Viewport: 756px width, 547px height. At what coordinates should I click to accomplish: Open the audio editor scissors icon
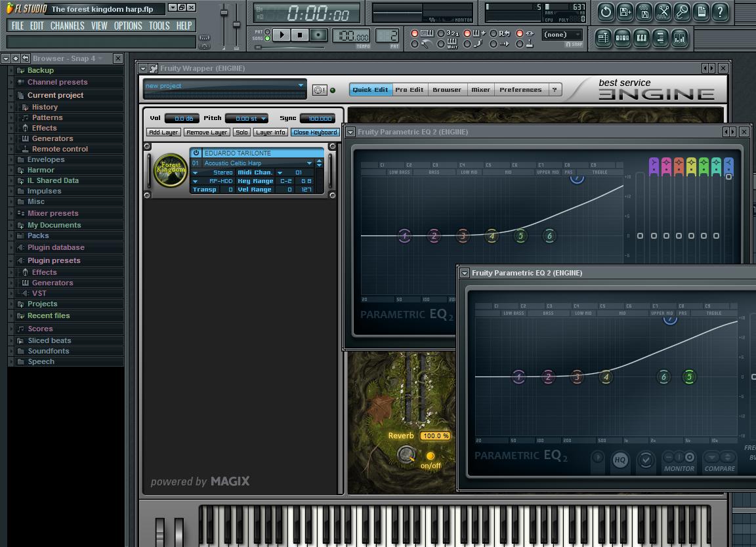pos(663,12)
